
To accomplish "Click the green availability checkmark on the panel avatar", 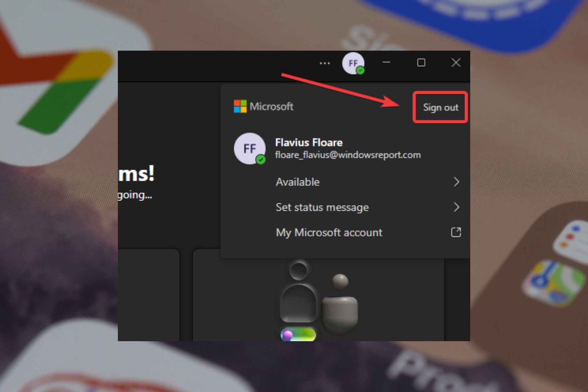I will coord(261,159).
